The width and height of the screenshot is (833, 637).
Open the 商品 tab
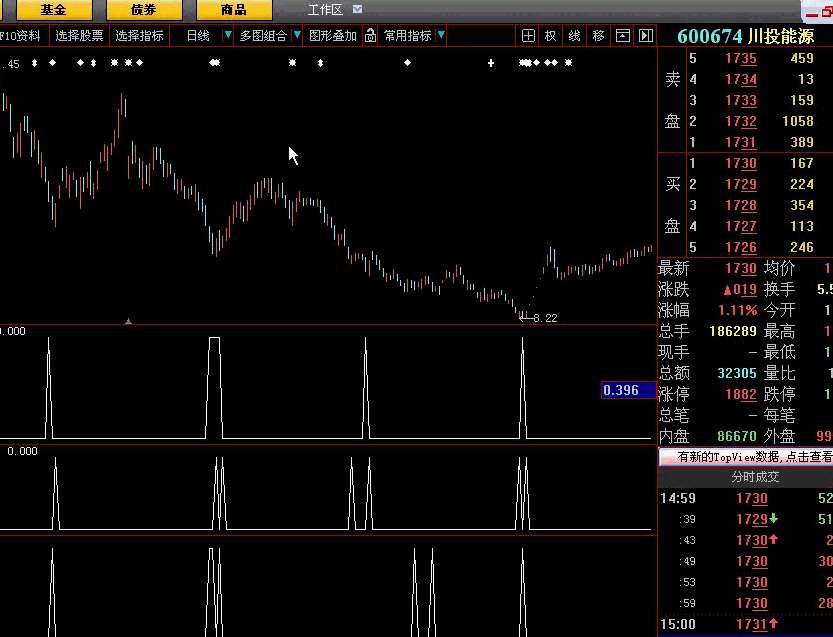[234, 10]
